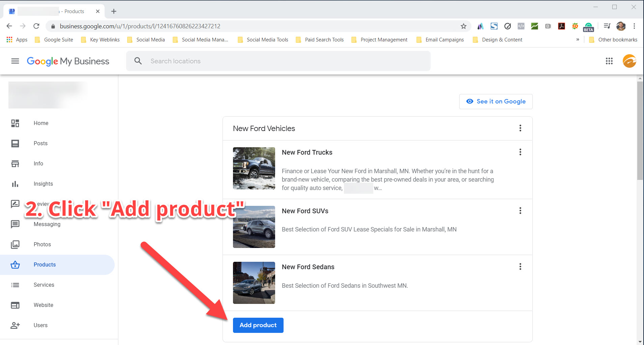
Task: Open overflow menu for New Ford Vehicles collection
Action: 520,128
